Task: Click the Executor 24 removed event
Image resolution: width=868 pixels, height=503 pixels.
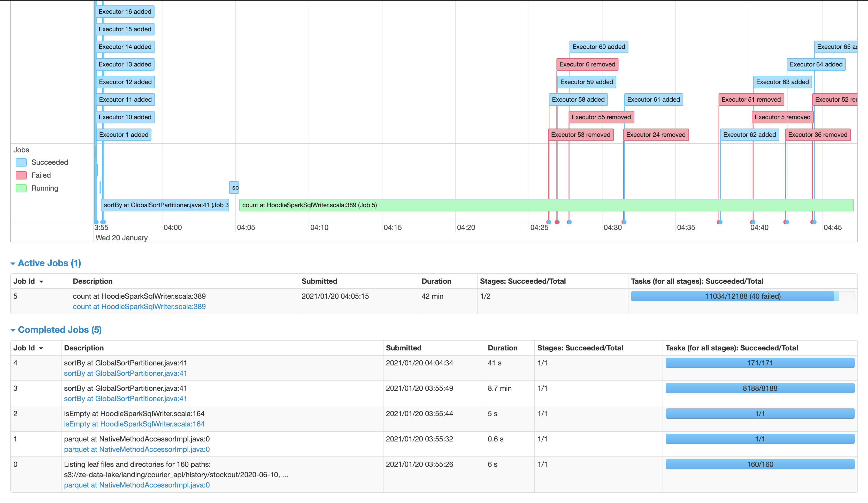Action: click(656, 135)
